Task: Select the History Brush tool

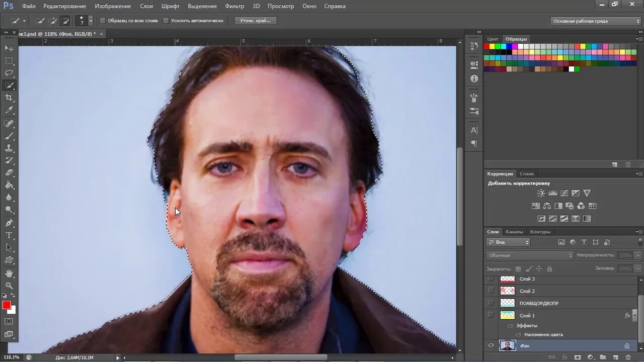Action: point(9,161)
